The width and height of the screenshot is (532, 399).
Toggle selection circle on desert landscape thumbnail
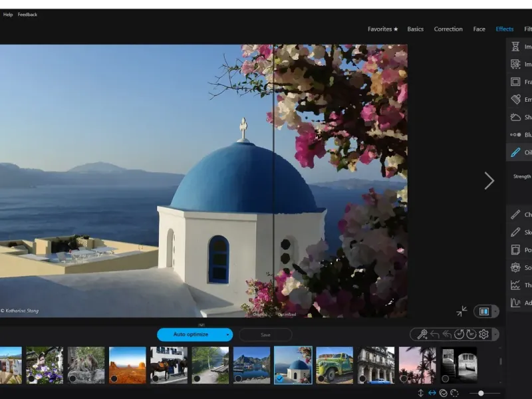click(114, 378)
